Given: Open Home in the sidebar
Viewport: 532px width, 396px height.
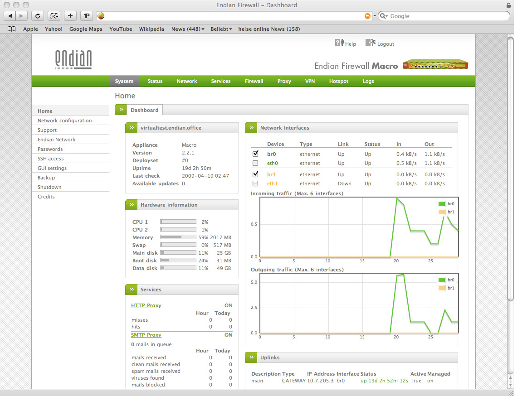Looking at the screenshot, I should 71,111.
